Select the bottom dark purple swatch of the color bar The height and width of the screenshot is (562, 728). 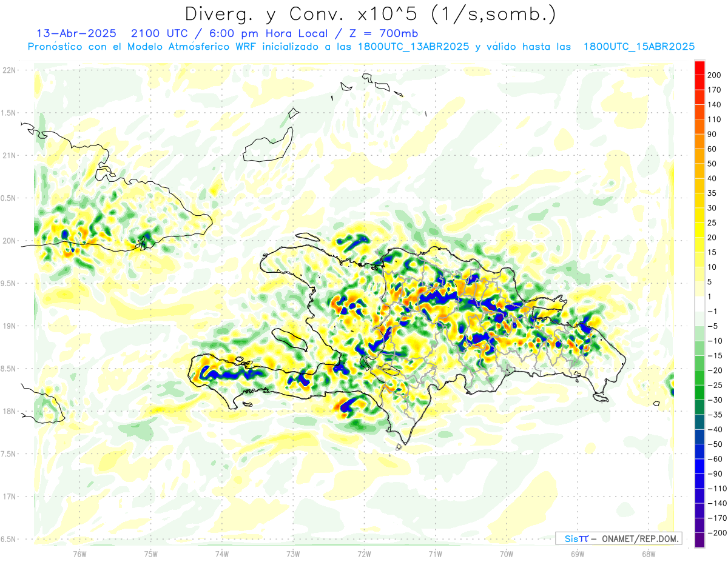tap(699, 540)
